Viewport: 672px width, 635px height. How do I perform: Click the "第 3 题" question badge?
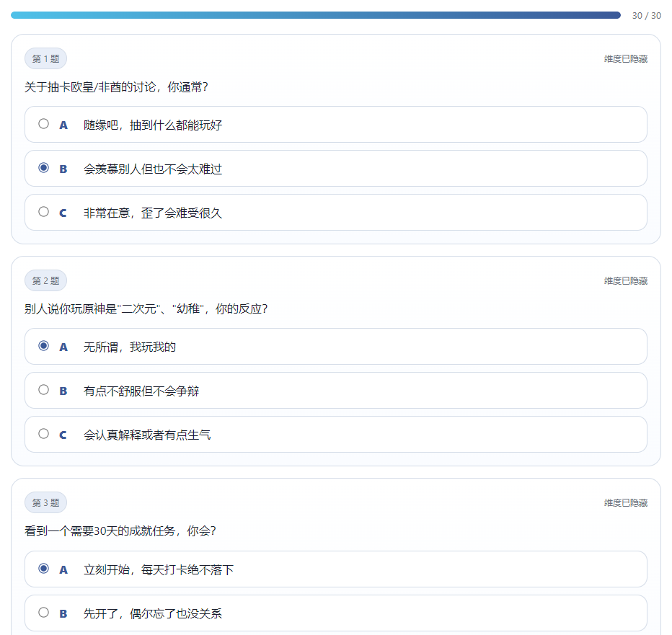point(45,502)
